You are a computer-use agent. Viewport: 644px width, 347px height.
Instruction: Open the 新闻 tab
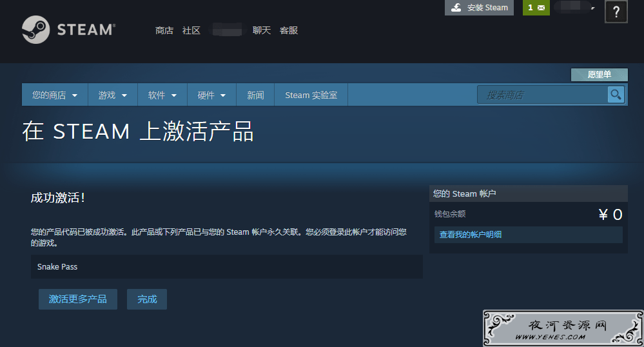coord(255,95)
